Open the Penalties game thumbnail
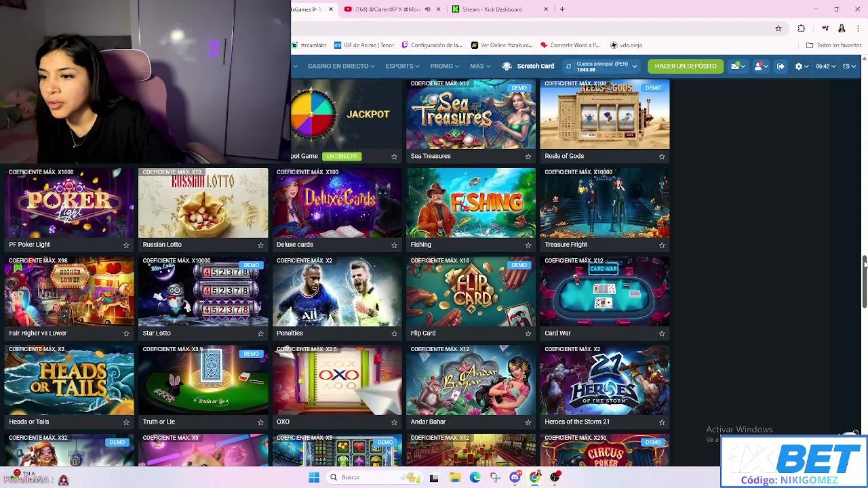Screen dimensions: 868x488 pyautogui.click(x=337, y=292)
